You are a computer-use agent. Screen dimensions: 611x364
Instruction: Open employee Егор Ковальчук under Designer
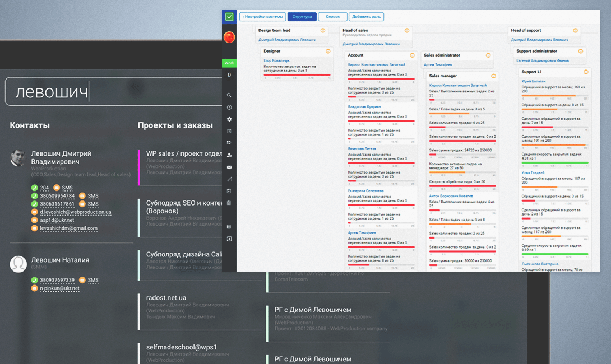[276, 60]
